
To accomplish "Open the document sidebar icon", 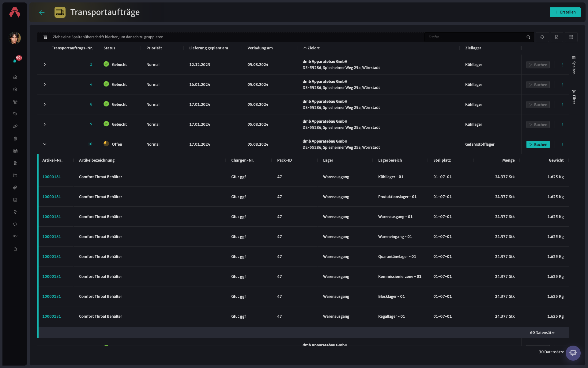I will tap(15, 249).
